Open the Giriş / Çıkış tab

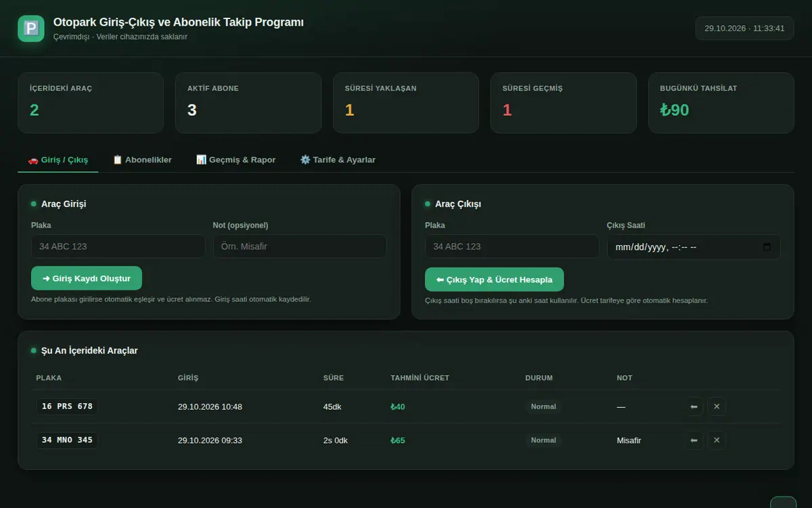click(58, 160)
